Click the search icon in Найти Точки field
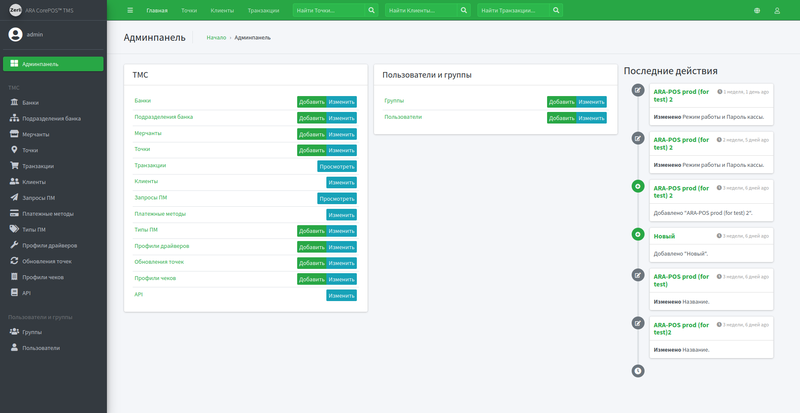Image resolution: width=800 pixels, height=413 pixels. pyautogui.click(x=371, y=10)
